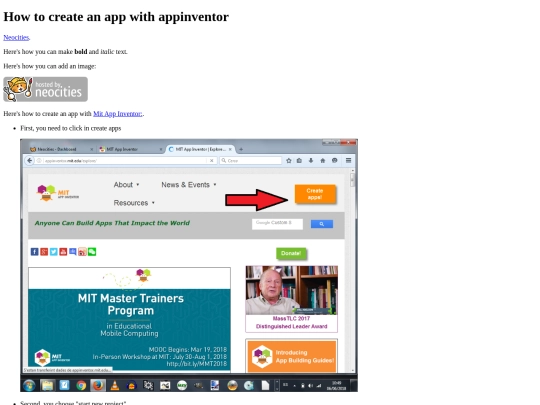Open the Twitter social icon
This screenshot has height=405, width=540.
point(54,252)
